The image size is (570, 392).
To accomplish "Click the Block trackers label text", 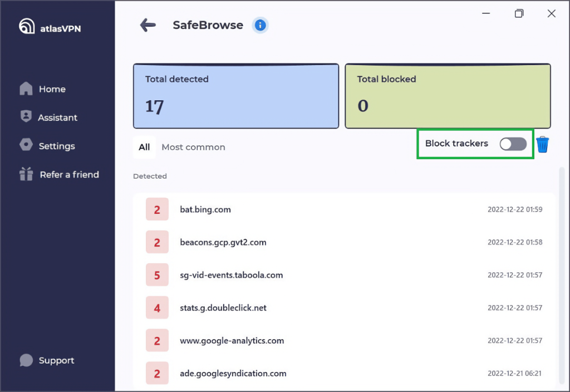I will coord(456,143).
